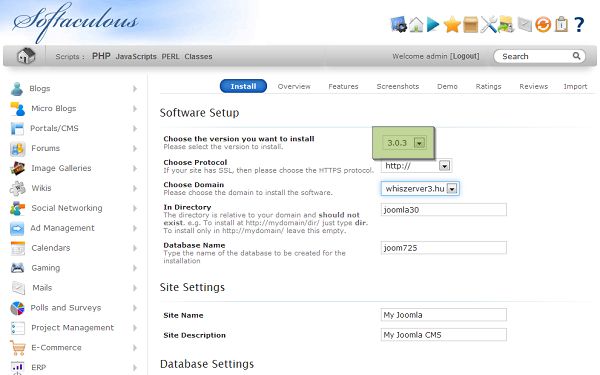The width and height of the screenshot is (600, 375).
Task: Click the magnifier icon in the search box
Action: tap(576, 56)
